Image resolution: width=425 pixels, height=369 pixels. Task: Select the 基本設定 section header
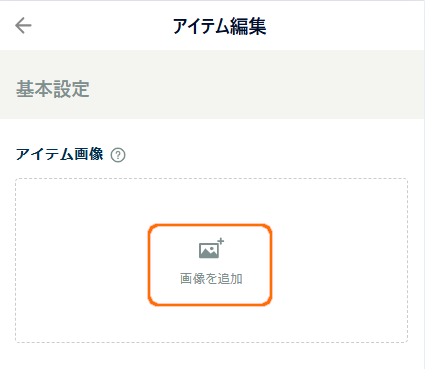(53, 89)
